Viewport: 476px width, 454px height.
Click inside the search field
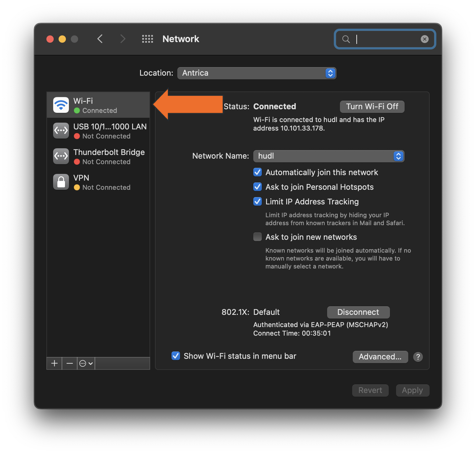click(x=384, y=39)
